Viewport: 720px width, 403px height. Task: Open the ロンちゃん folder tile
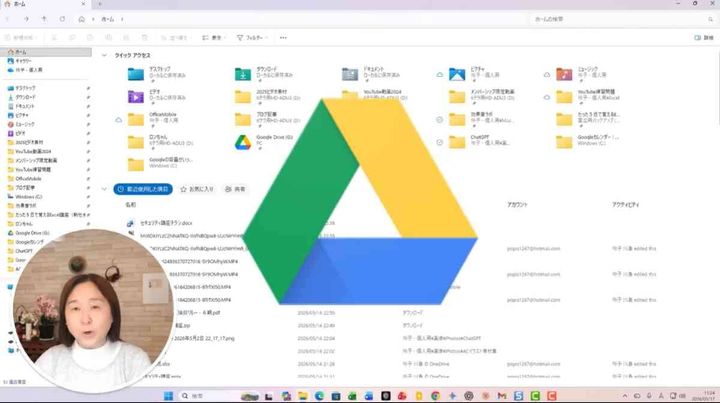(160, 141)
